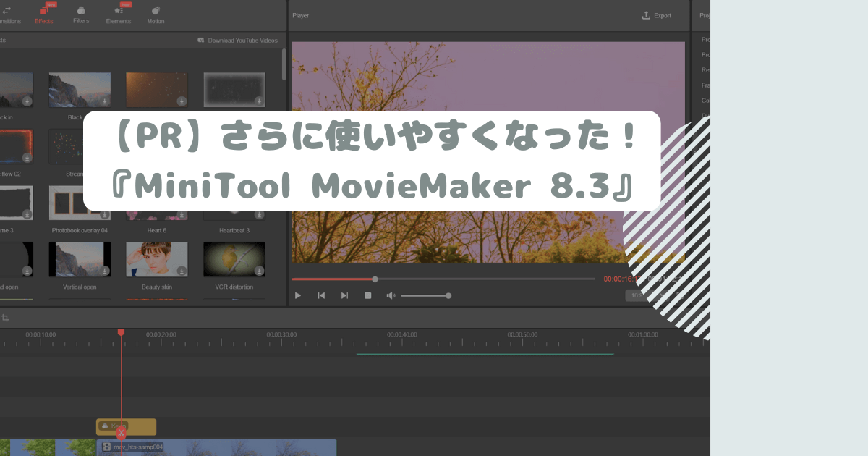Adjust the player volume slider
Screen dimensions: 868x456
[x=425, y=295]
